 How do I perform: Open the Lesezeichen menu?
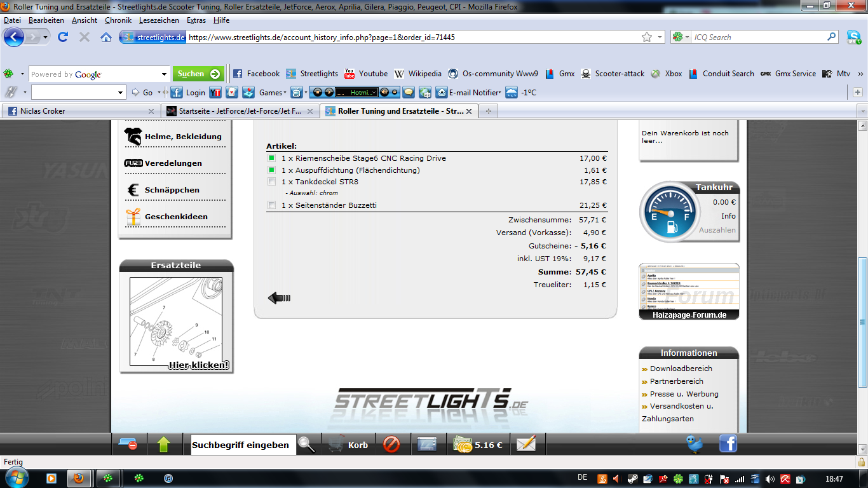[x=159, y=20]
